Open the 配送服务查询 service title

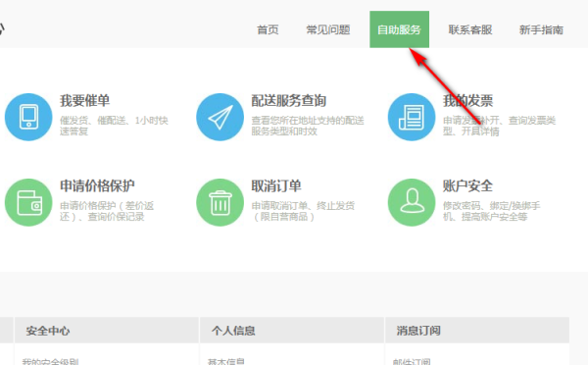[x=289, y=101]
